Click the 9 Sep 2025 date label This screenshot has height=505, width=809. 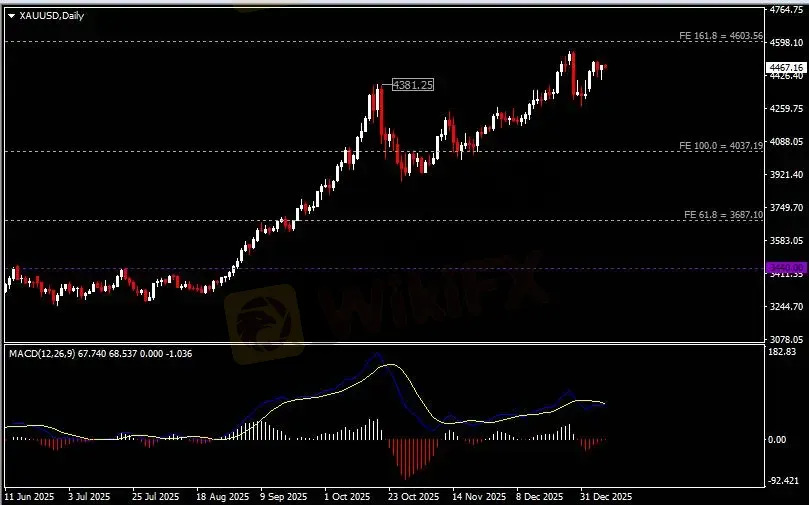pyautogui.click(x=284, y=497)
